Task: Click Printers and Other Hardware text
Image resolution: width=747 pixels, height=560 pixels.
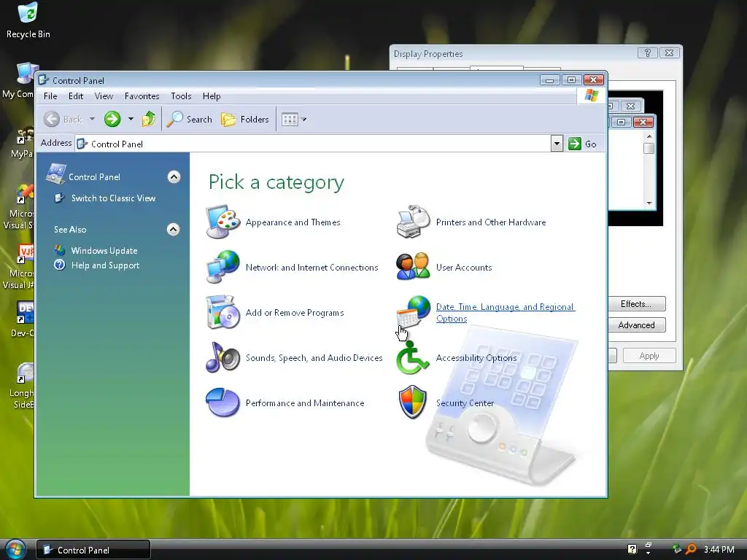Action: click(491, 222)
